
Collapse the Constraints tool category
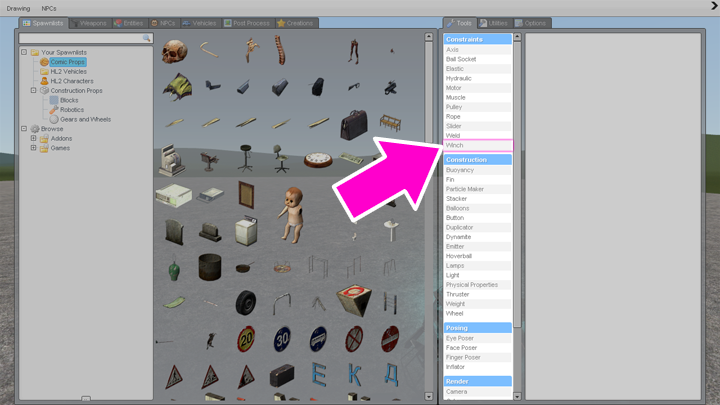[x=478, y=39]
